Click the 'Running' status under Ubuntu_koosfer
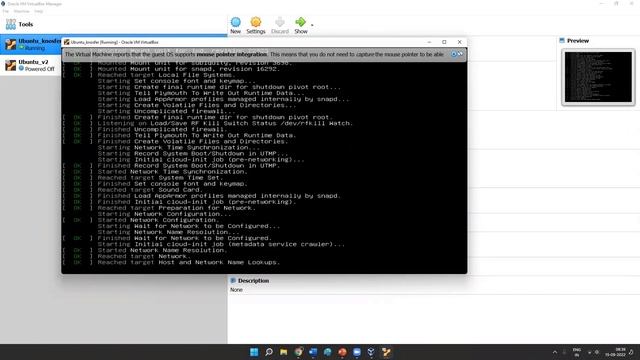Image resolution: width=640 pixels, height=360 pixels. [x=35, y=48]
